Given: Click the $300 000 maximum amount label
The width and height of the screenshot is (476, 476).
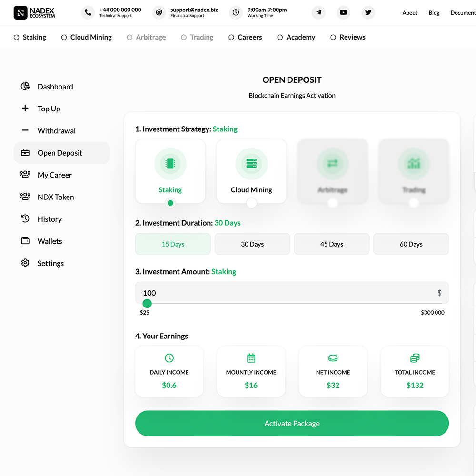Looking at the screenshot, I should tap(433, 312).
